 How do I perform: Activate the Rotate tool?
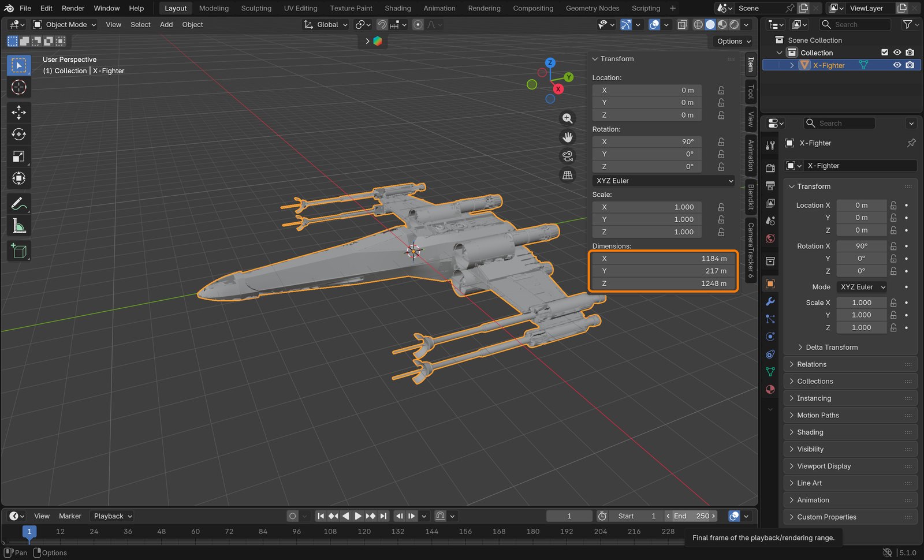tap(18, 134)
